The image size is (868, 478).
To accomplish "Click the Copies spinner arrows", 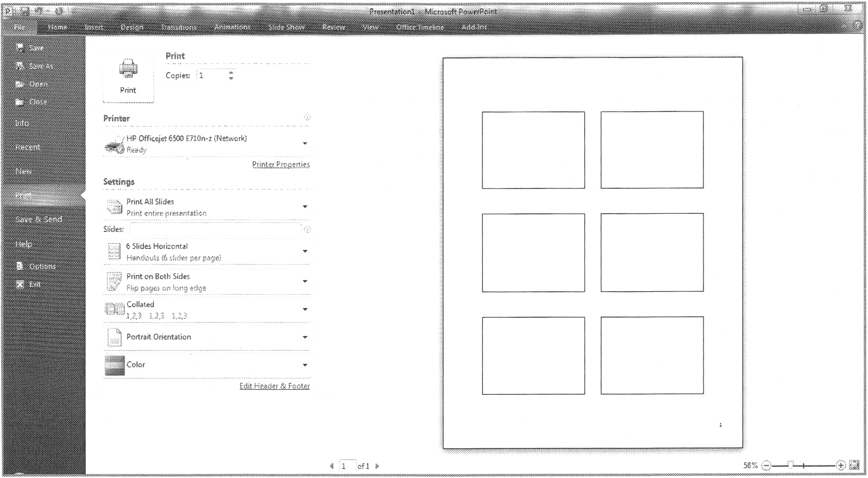I will pos(231,75).
